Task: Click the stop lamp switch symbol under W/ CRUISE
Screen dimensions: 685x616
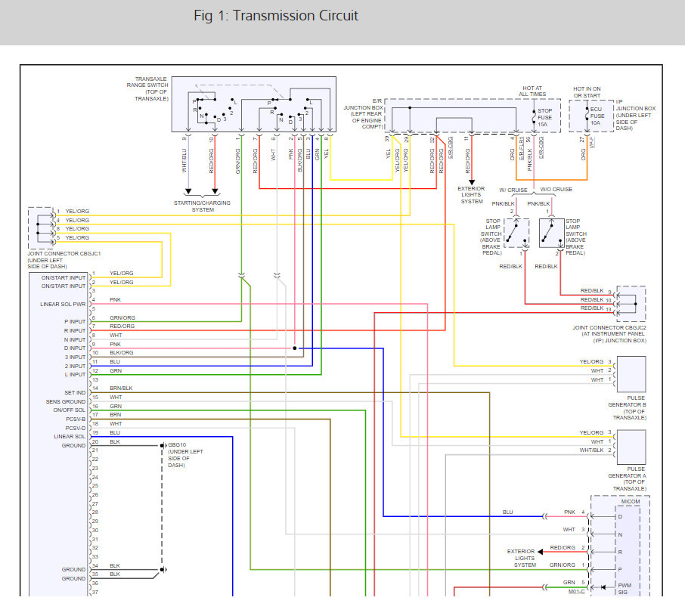Action: tap(516, 233)
